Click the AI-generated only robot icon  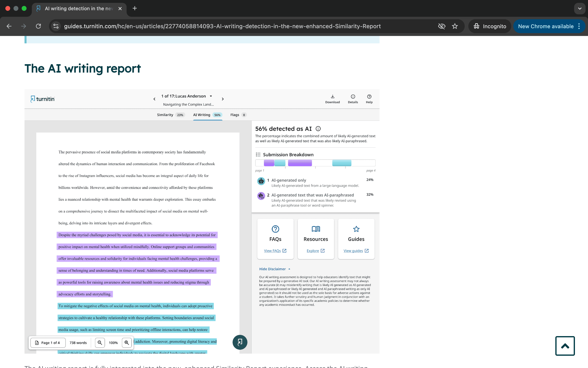[x=261, y=181]
